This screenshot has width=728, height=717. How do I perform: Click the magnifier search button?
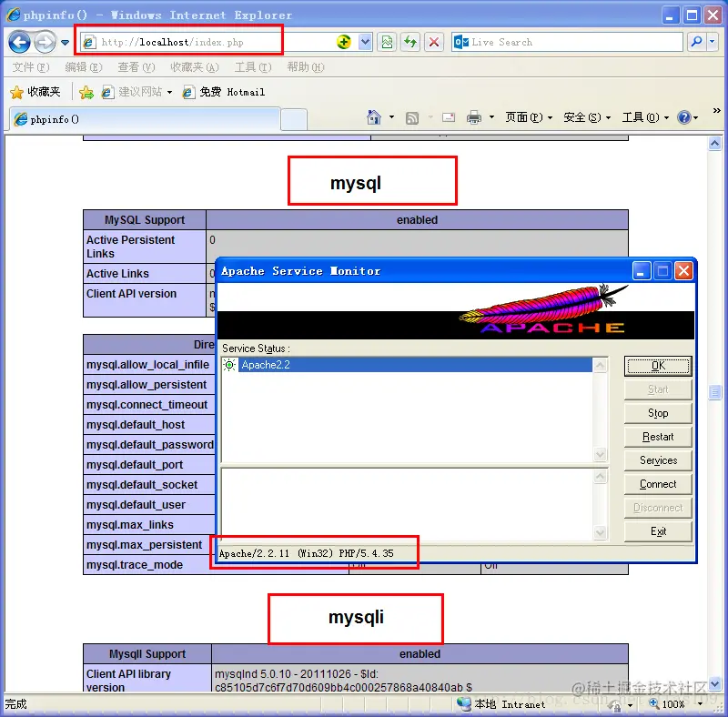696,42
